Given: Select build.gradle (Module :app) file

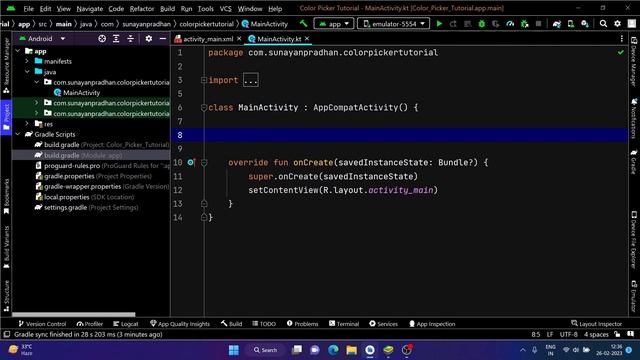Looking at the screenshot, I should click(83, 155).
